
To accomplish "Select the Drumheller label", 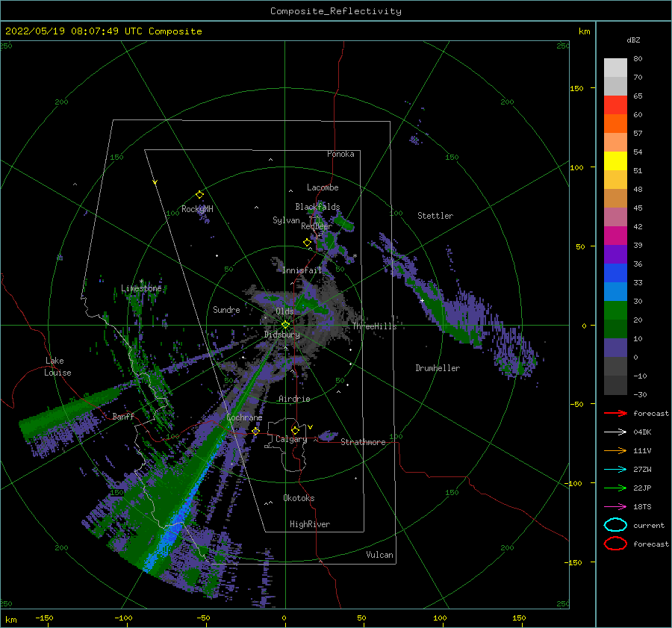I will point(438,368).
